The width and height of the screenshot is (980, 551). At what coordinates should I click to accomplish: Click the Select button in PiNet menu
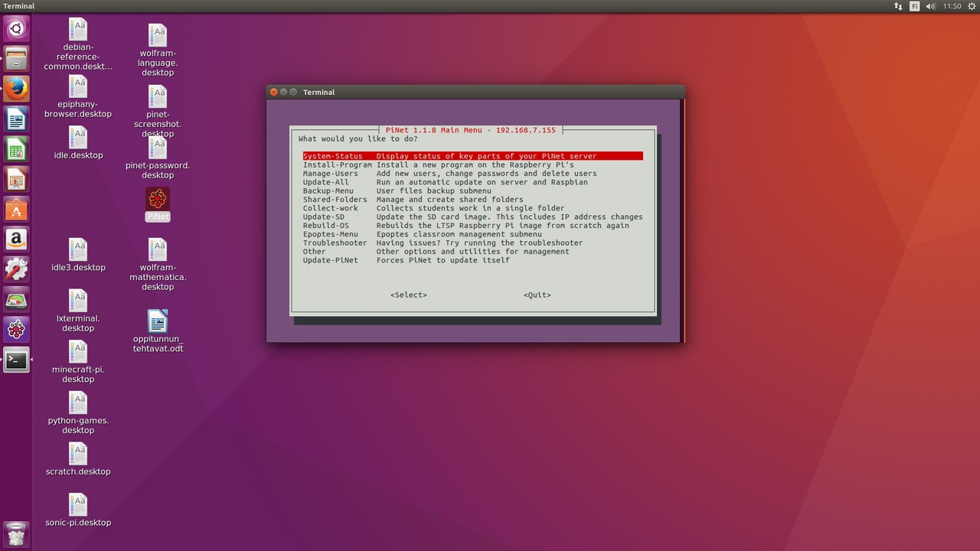pyautogui.click(x=409, y=295)
